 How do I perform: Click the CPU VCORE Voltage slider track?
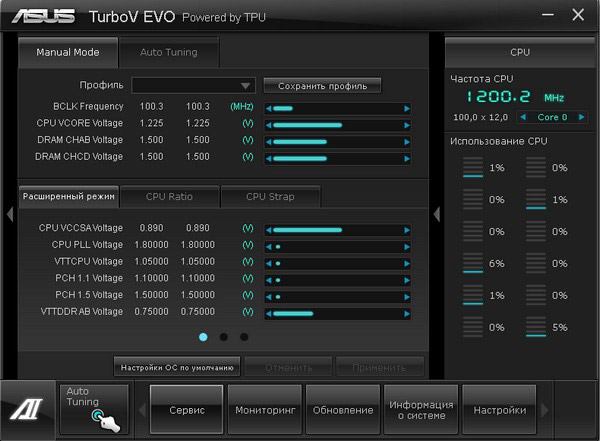(x=338, y=125)
